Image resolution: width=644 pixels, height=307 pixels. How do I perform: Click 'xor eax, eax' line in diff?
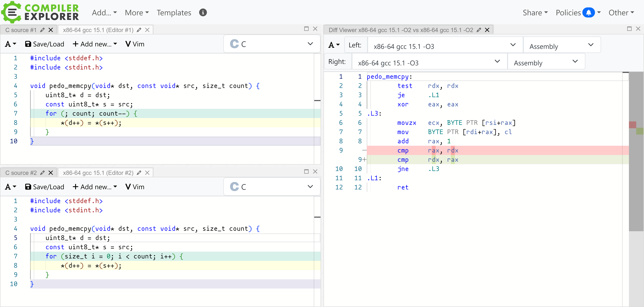point(428,104)
